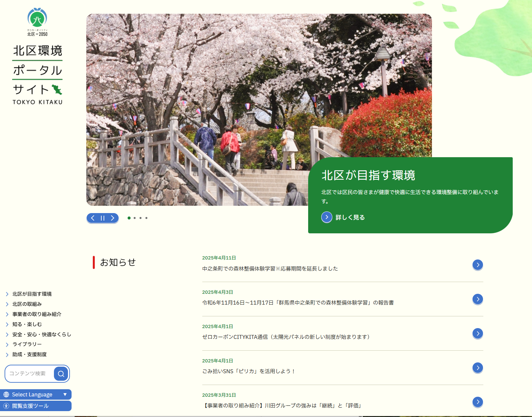532x417 pixels.
Task: Click chevron beside 助成・支援制度
Action: click(x=7, y=355)
